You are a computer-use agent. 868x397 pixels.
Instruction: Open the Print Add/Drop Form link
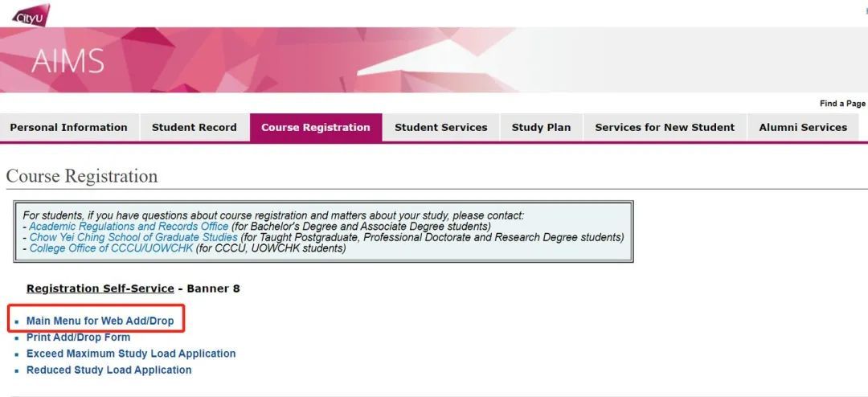pos(79,338)
